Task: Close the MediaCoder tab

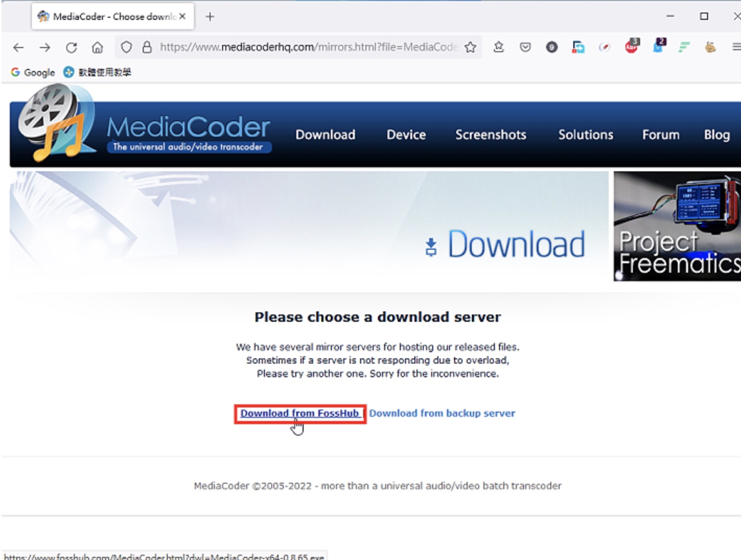Action: coord(182,16)
